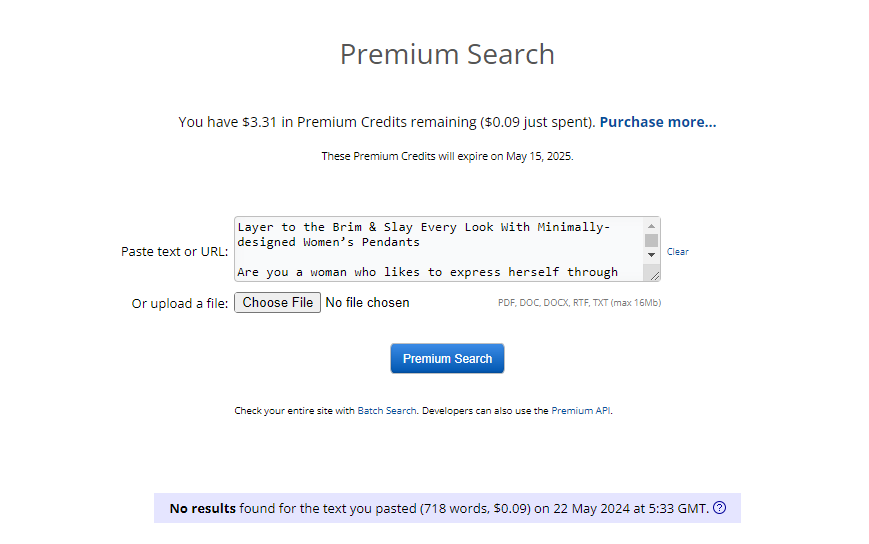Click the textarea resize grip corner

[654, 275]
